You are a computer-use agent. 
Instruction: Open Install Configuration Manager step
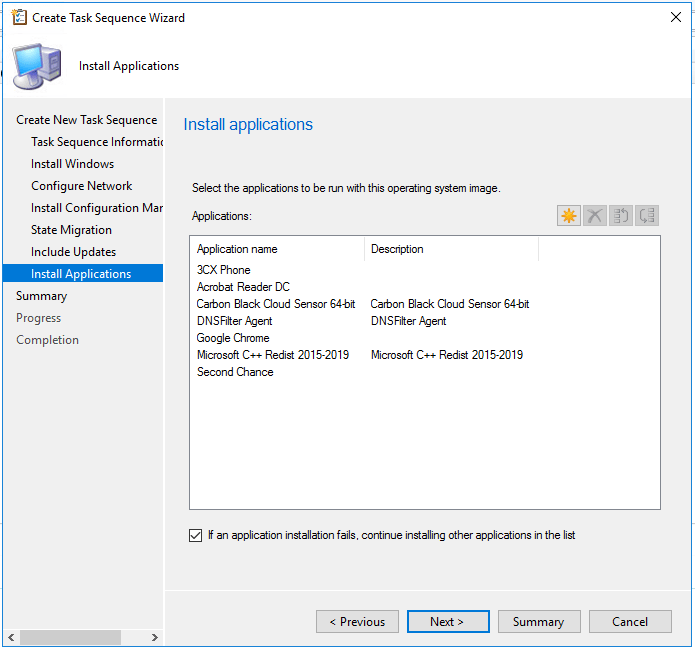pyautogui.click(x=97, y=208)
